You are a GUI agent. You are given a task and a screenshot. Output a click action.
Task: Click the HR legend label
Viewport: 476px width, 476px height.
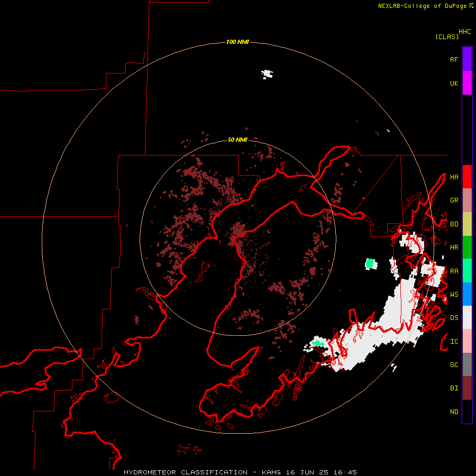(454, 248)
